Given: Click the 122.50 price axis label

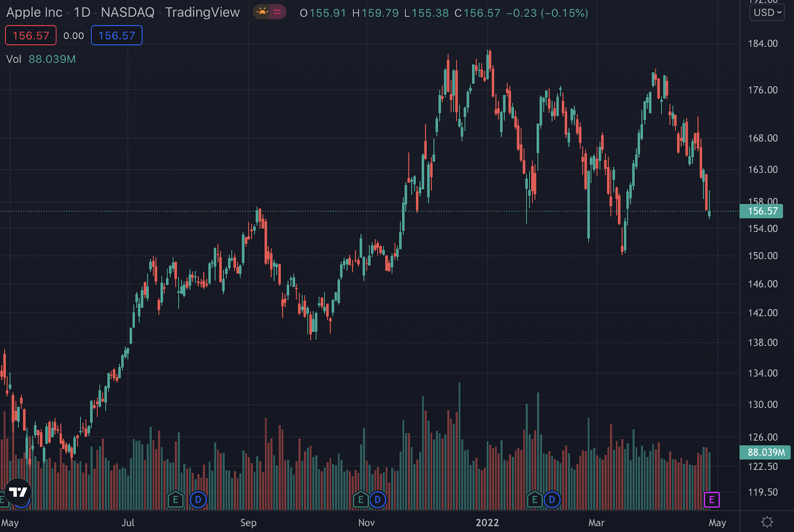Looking at the screenshot, I should click(763, 467).
